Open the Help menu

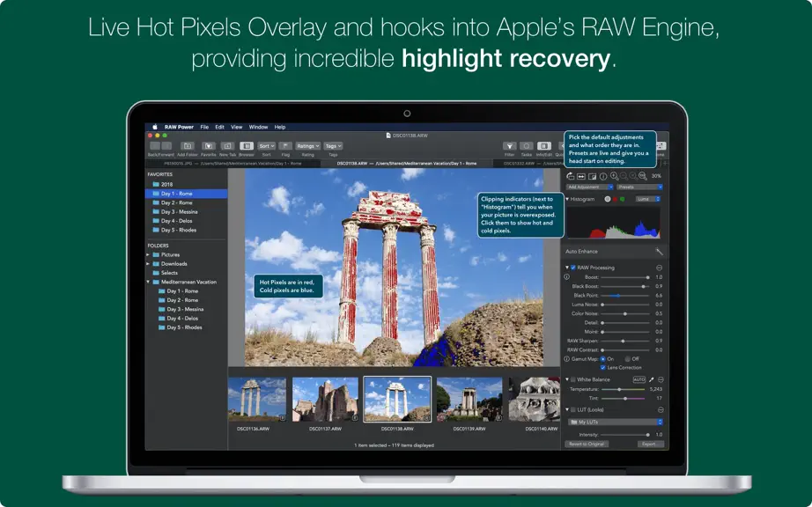pos(280,127)
